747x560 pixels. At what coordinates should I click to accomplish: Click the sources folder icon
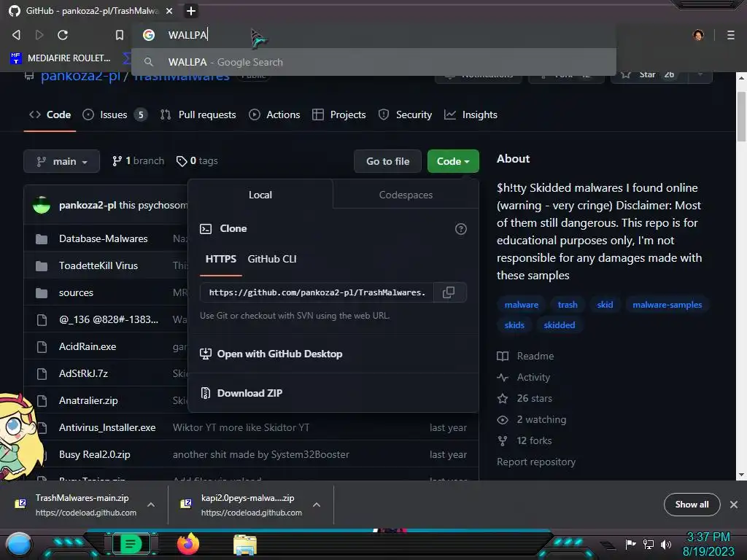tap(42, 293)
